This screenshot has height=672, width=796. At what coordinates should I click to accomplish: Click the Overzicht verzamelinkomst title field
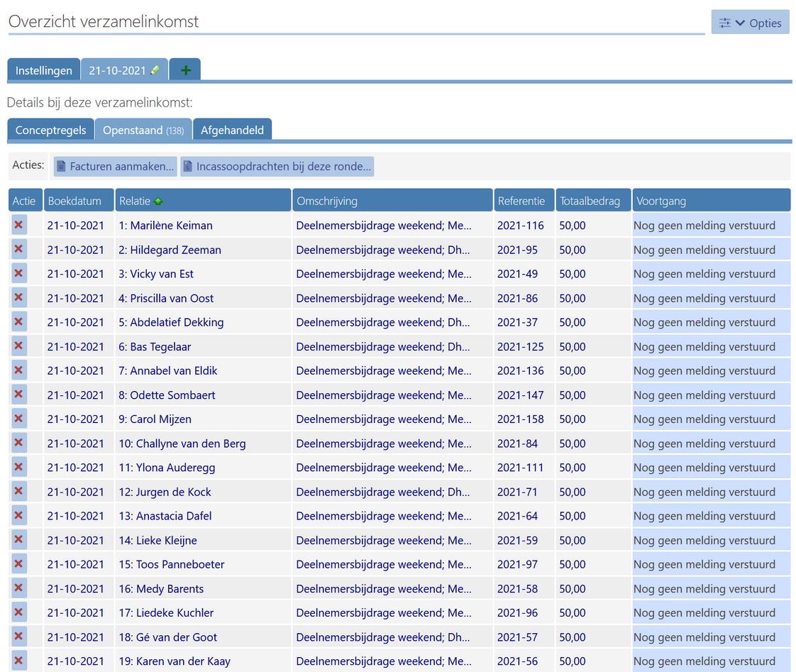tap(355, 21)
